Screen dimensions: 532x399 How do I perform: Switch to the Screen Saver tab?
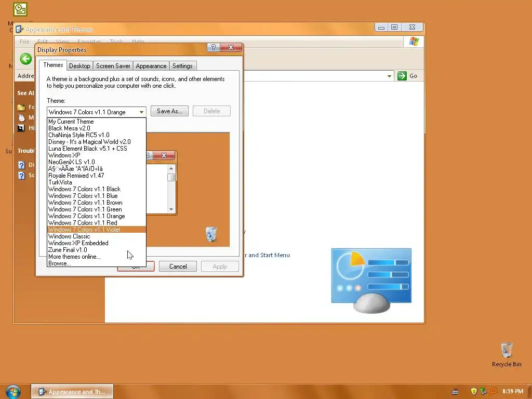click(113, 66)
